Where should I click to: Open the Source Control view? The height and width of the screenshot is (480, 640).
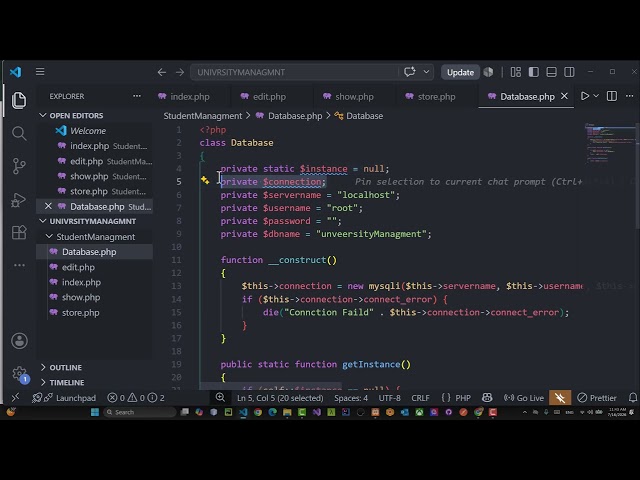point(19,166)
